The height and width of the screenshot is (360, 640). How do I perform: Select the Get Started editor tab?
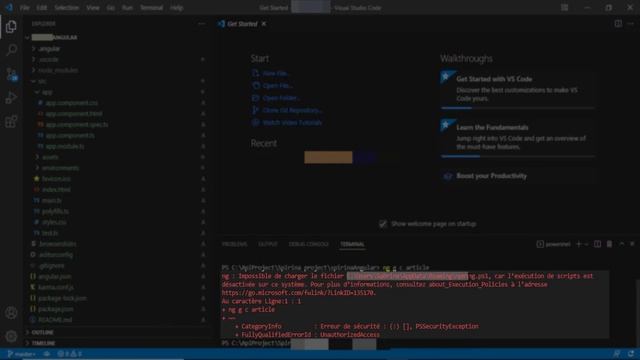click(242, 24)
